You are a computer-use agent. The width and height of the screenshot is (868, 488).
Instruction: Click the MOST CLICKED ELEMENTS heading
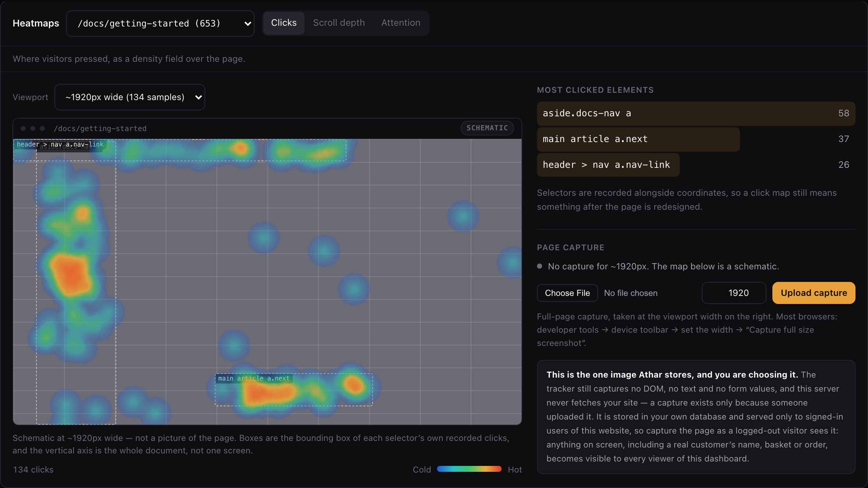tap(595, 90)
